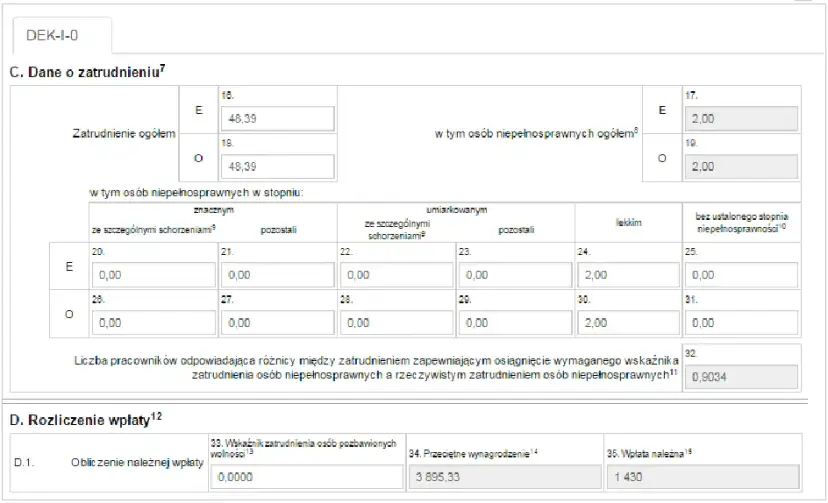
Task: Focus field 21 'pozostali' znacznym row E
Action: tap(275, 274)
